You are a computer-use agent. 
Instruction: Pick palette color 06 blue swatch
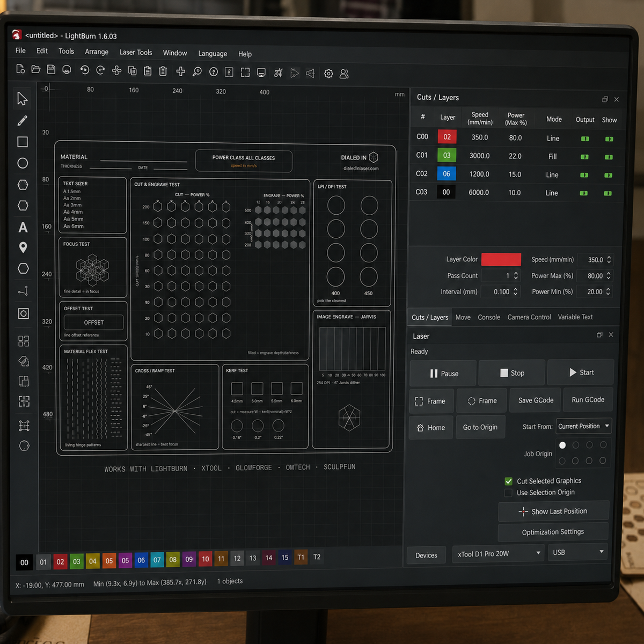141,560
